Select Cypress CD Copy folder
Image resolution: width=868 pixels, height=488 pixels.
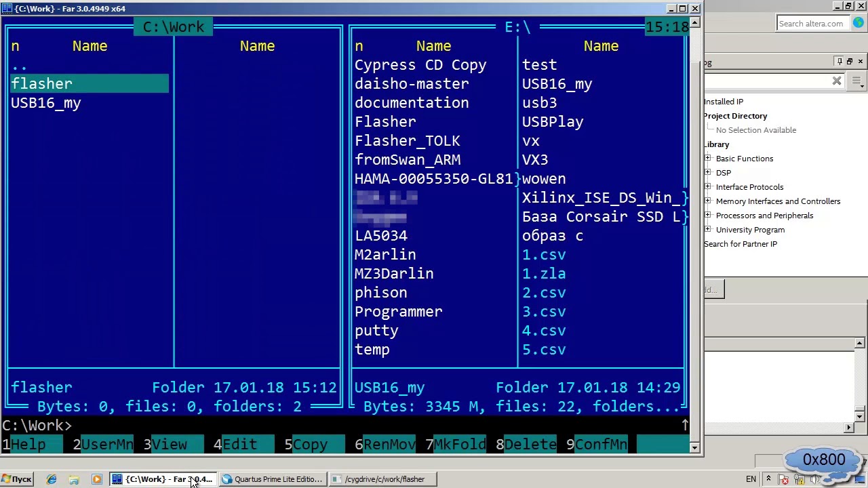[420, 65]
